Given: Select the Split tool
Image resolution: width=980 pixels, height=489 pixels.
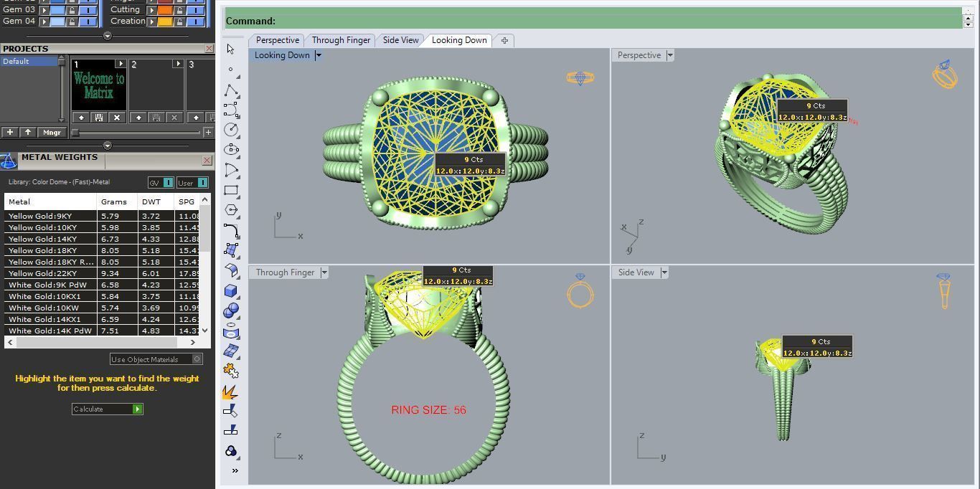Looking at the screenshot, I should pos(230,430).
